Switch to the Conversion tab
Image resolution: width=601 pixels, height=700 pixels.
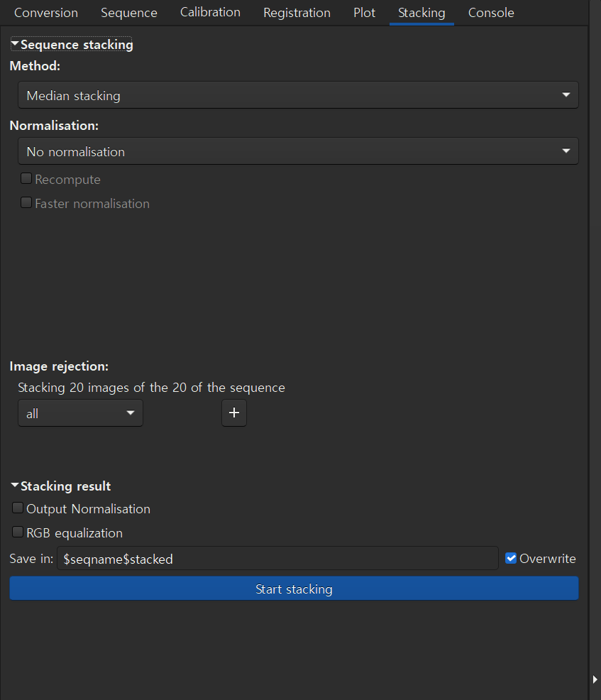[x=45, y=12]
